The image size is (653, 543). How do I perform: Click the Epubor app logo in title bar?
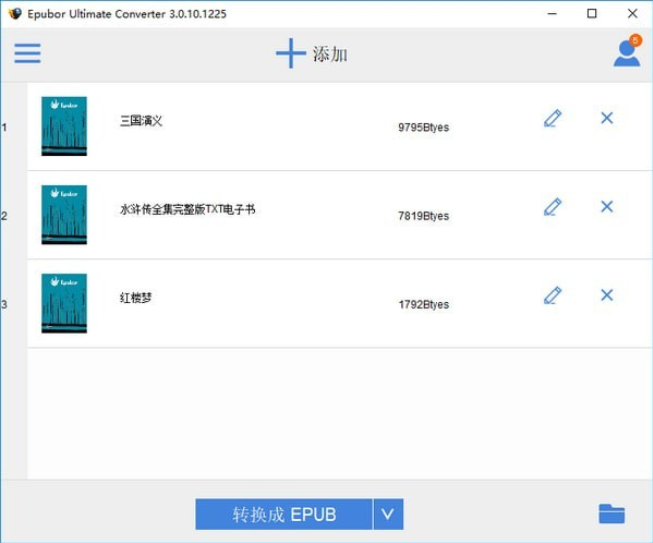[15, 13]
